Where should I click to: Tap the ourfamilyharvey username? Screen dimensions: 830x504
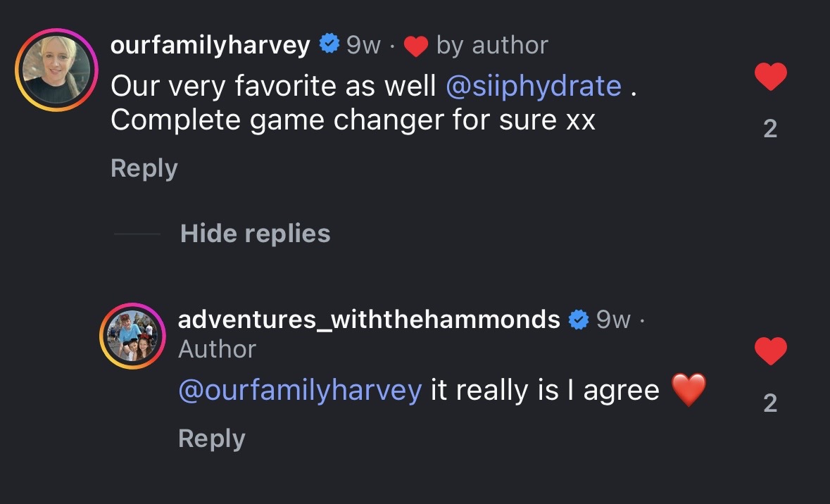click(210, 46)
